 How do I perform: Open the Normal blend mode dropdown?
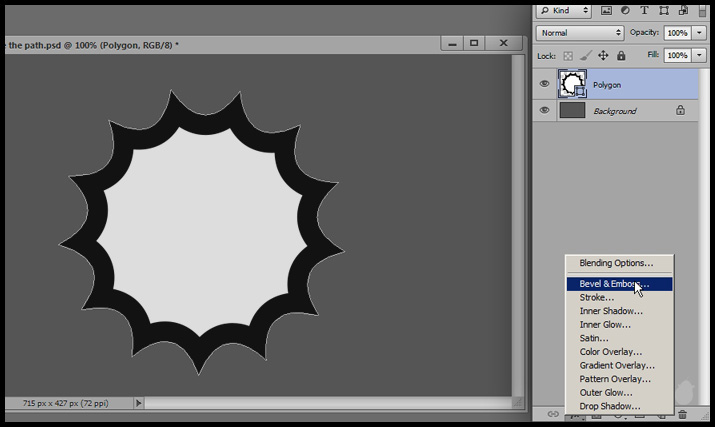pyautogui.click(x=580, y=33)
